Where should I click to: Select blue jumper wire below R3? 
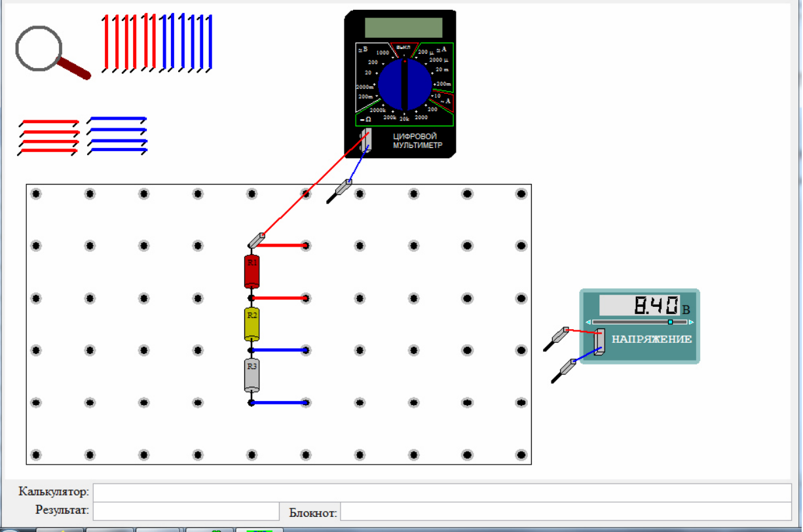[279, 402]
